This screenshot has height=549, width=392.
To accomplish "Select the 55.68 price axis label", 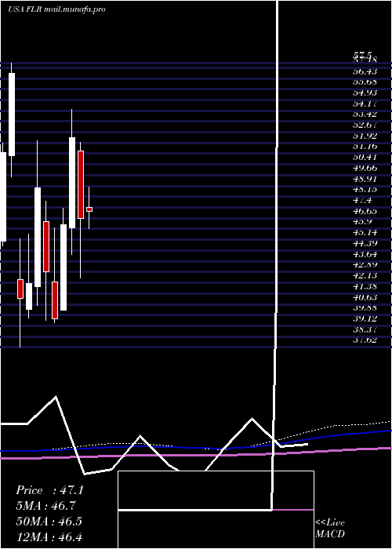I will 365,82.
